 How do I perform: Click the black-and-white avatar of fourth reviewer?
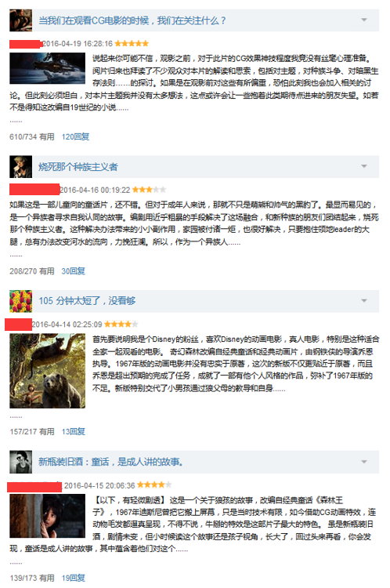pyautogui.click(x=20, y=462)
